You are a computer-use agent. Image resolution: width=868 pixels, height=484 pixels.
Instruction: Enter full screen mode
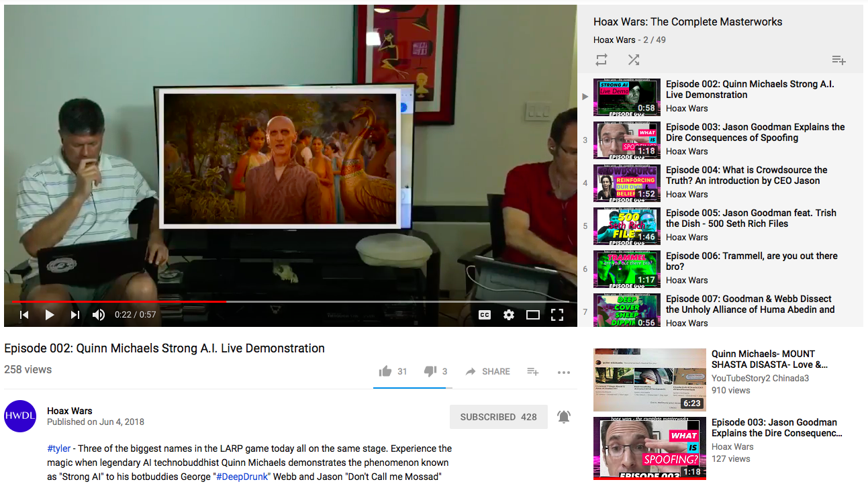click(x=557, y=315)
